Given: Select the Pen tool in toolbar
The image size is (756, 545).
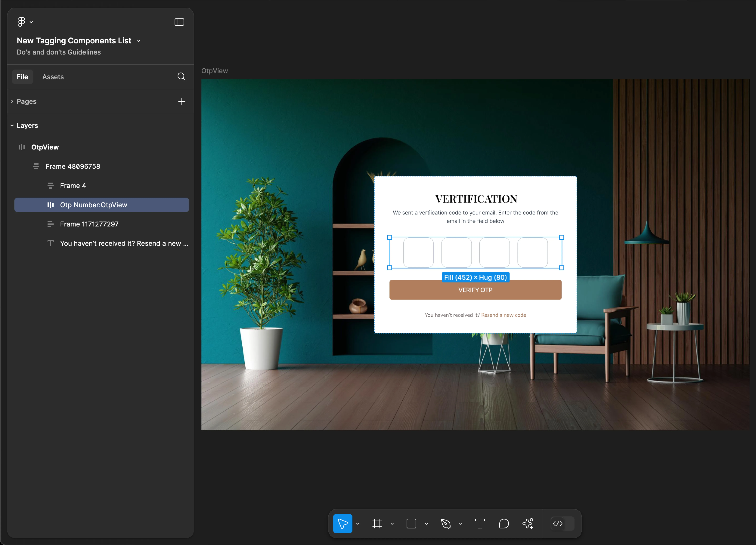Looking at the screenshot, I should pos(446,524).
